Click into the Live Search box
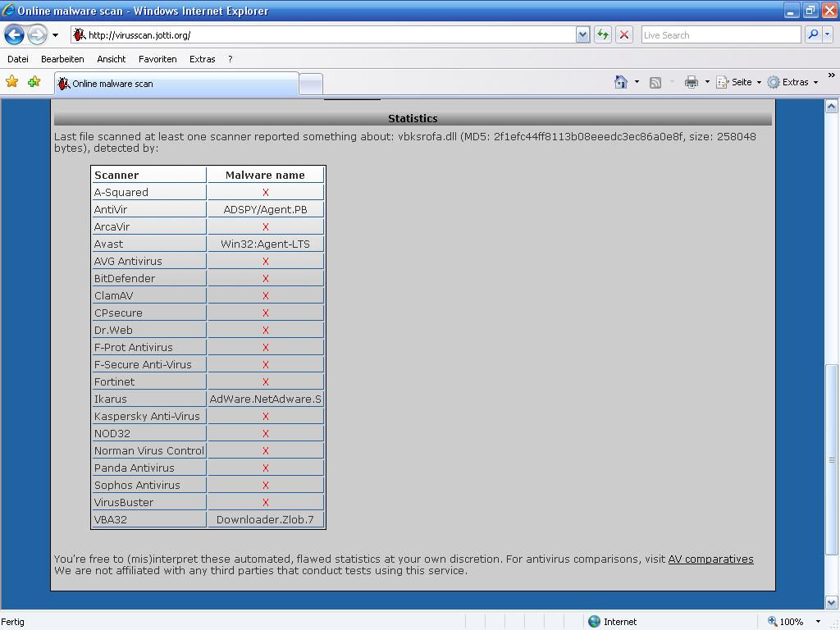Viewport: 840px width, 630px height. [721, 35]
